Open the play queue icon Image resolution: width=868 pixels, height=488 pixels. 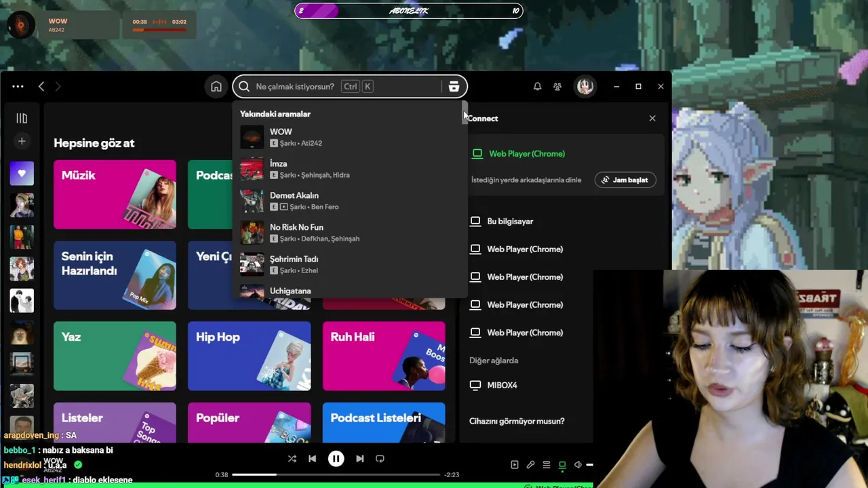click(x=546, y=464)
